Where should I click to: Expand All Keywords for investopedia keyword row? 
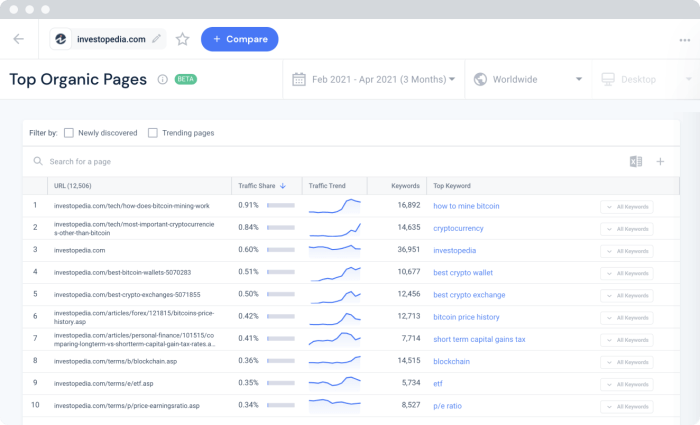[627, 251]
